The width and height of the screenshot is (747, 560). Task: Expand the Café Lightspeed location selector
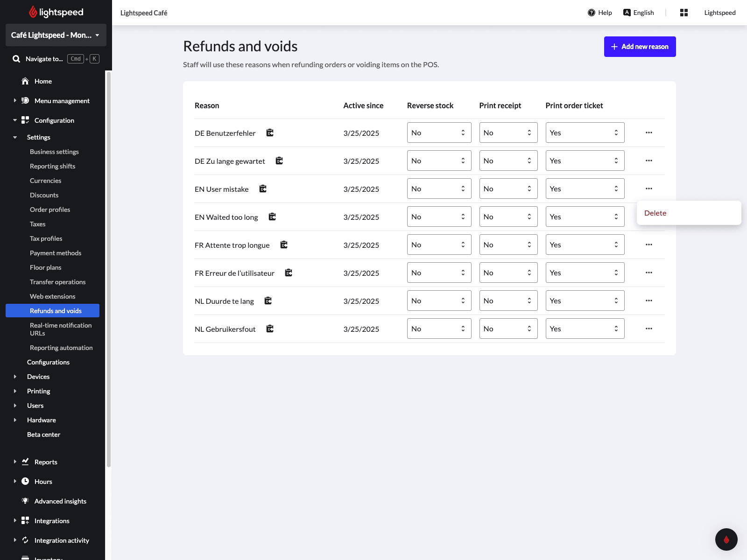tap(56, 35)
